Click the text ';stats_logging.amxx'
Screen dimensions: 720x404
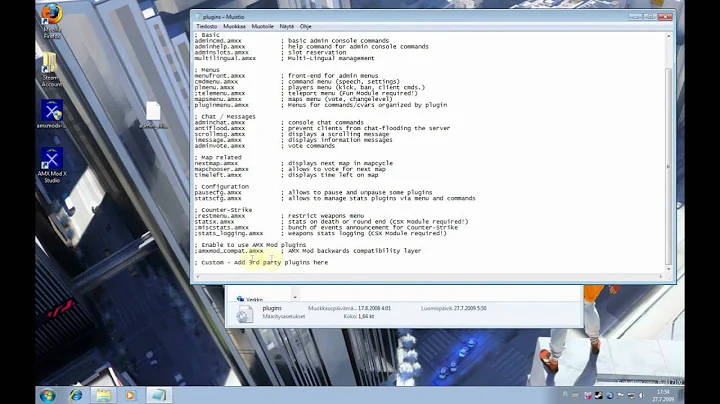(x=229, y=233)
